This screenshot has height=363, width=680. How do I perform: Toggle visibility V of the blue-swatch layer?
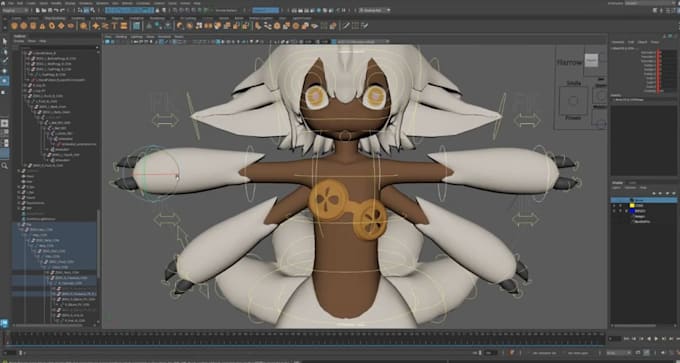(614, 211)
